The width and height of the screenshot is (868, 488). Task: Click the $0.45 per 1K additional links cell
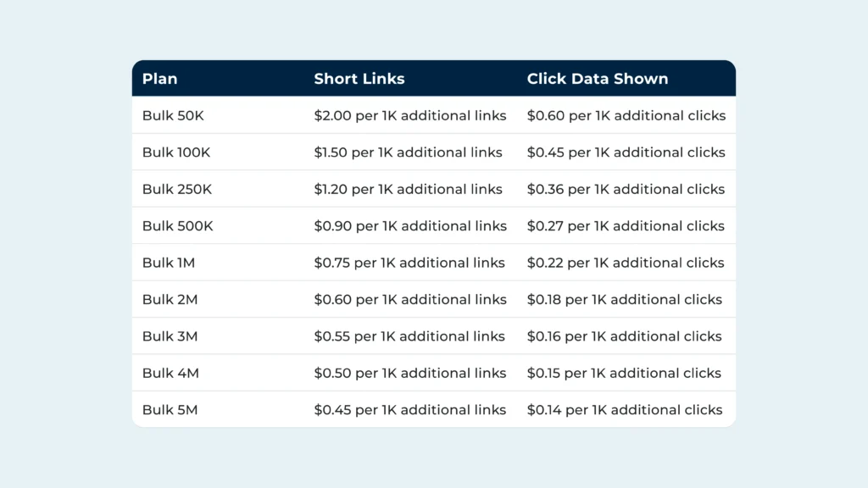[409, 410]
